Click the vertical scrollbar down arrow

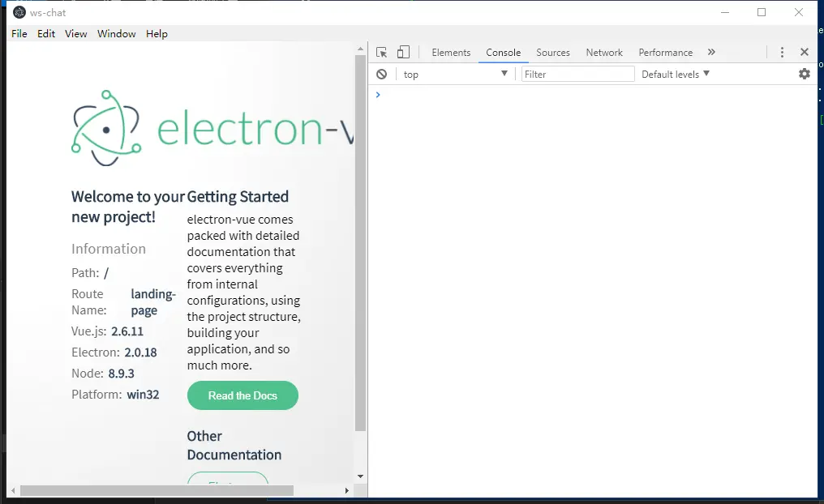click(x=360, y=476)
